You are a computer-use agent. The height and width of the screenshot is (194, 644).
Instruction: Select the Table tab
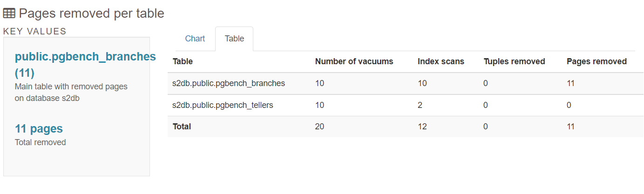click(234, 39)
